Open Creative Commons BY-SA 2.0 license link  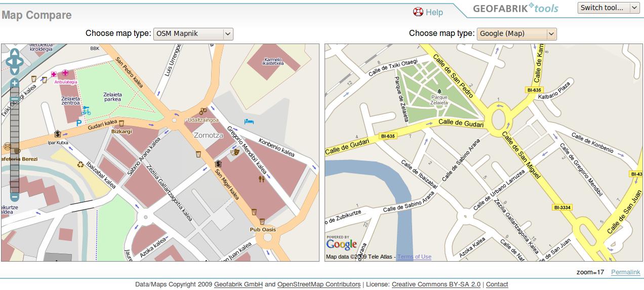pos(436,284)
